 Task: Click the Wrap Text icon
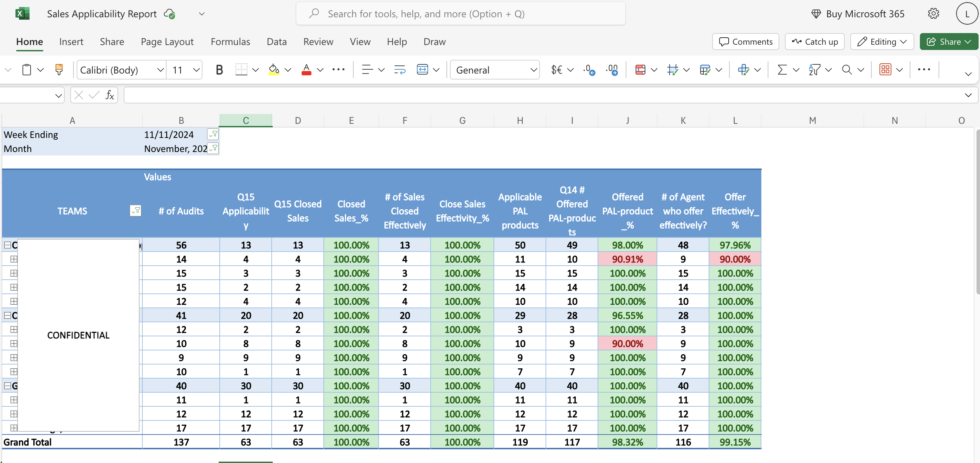[x=399, y=70]
